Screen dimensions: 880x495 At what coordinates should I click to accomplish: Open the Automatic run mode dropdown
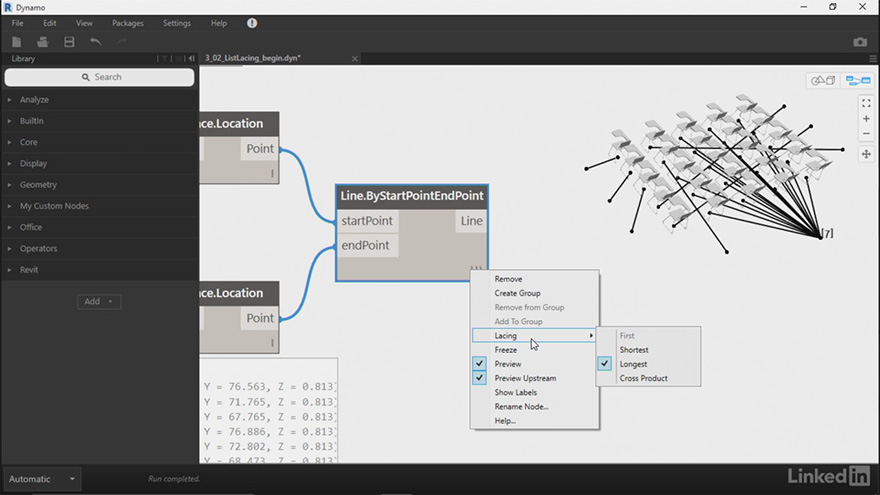coord(42,479)
